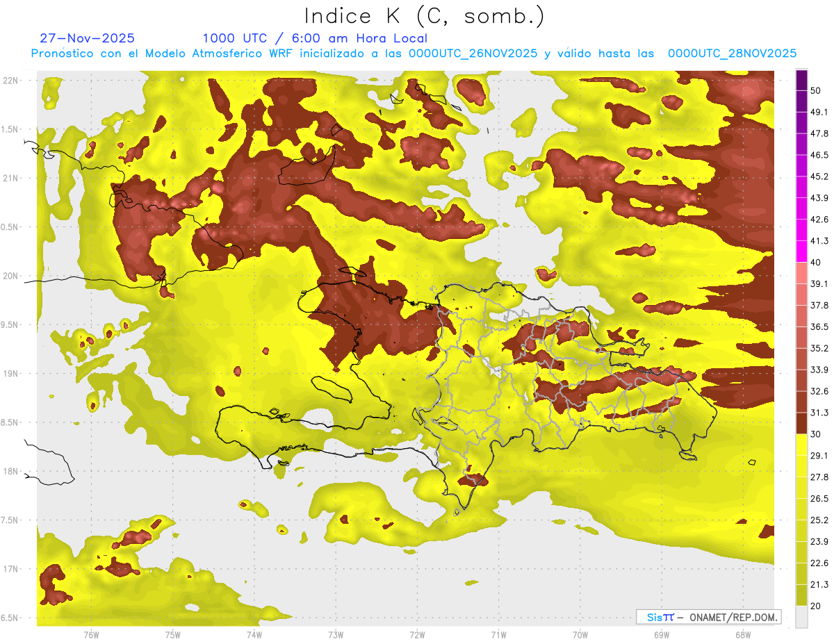
Task: Click the "69W" longitude label
Action: (661, 634)
